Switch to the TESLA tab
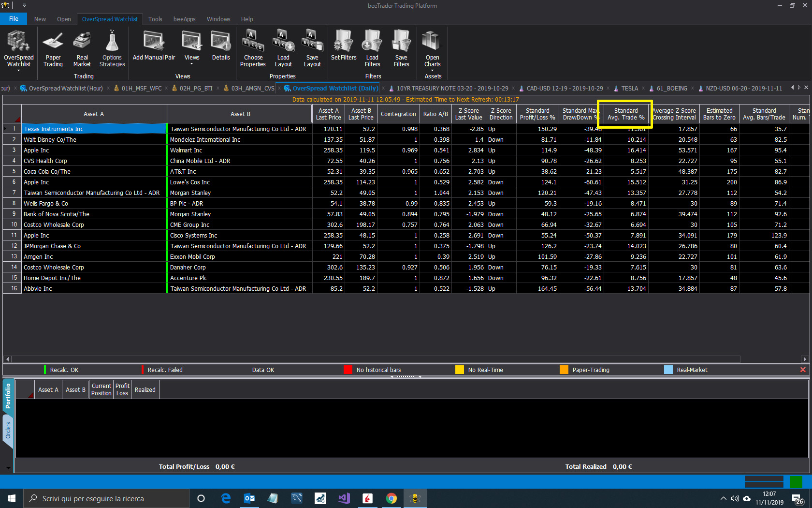 coord(629,89)
